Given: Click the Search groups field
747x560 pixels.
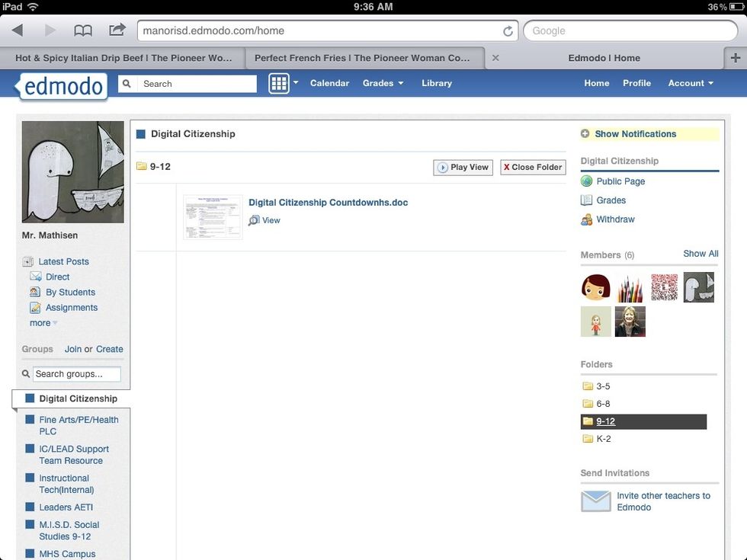Looking at the screenshot, I should click(x=77, y=374).
